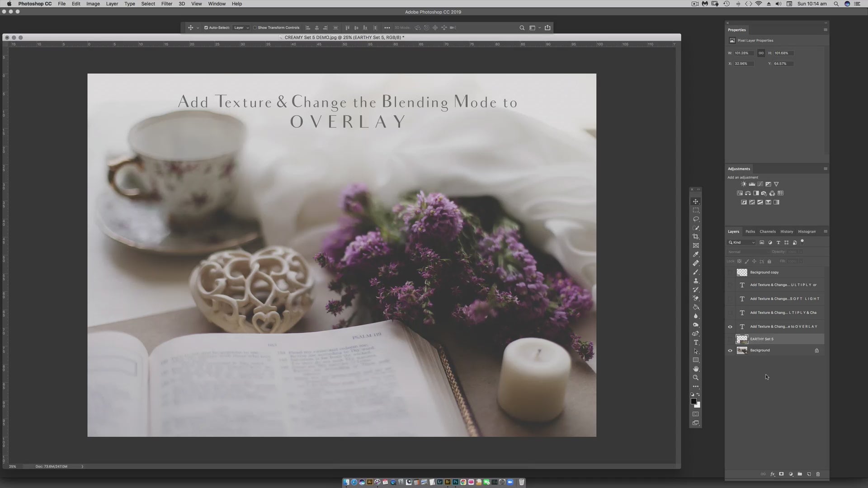868x488 pixels.
Task: Open the Layers panel options menu
Action: [x=826, y=231]
